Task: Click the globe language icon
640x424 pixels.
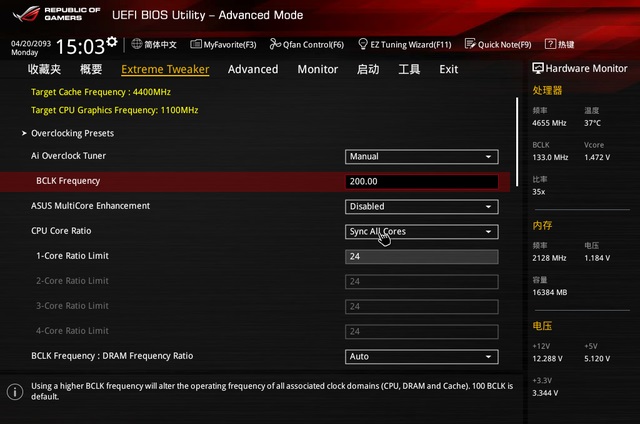Action: pyautogui.click(x=137, y=44)
